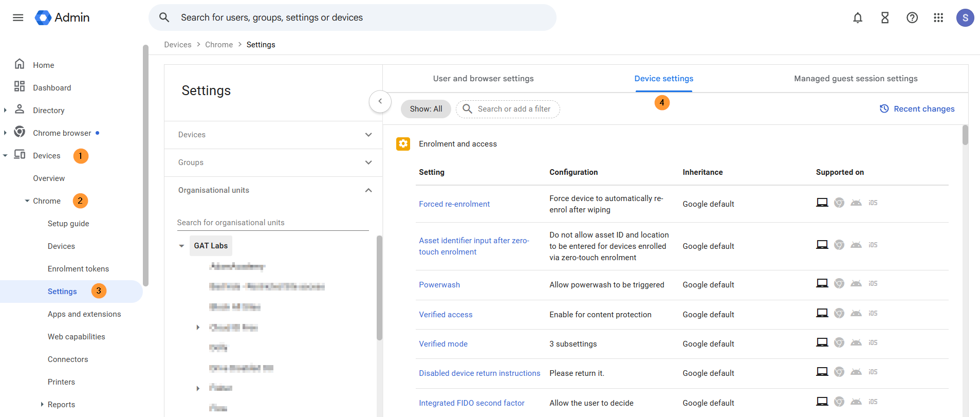The image size is (980, 417).
Task: Click the Recent changes history icon
Action: [884, 108]
